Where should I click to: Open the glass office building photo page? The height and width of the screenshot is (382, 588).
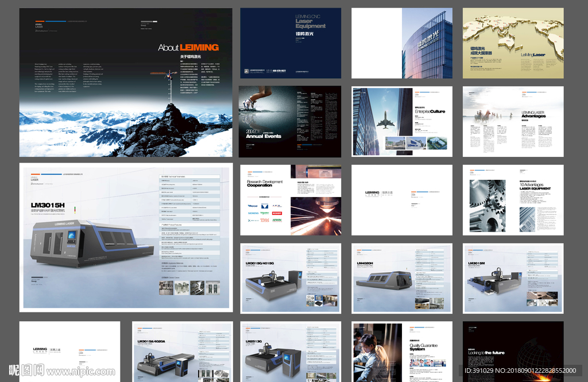(401, 43)
